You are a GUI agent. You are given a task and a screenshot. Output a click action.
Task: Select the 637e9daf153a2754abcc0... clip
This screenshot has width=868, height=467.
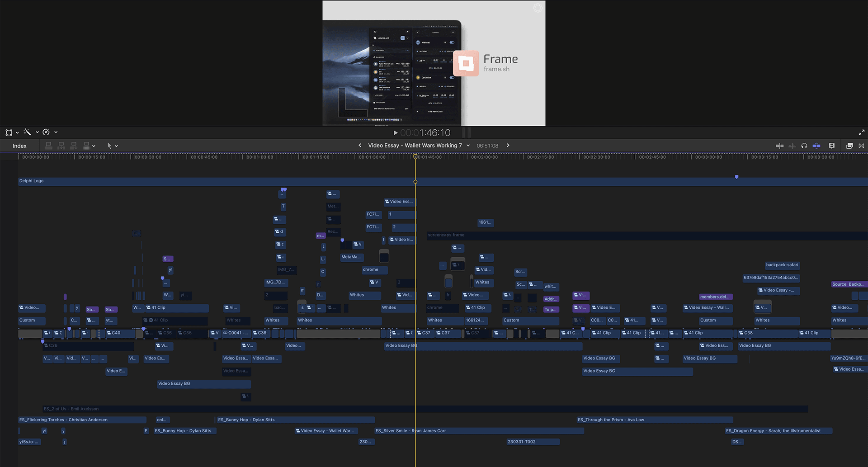tap(771, 278)
